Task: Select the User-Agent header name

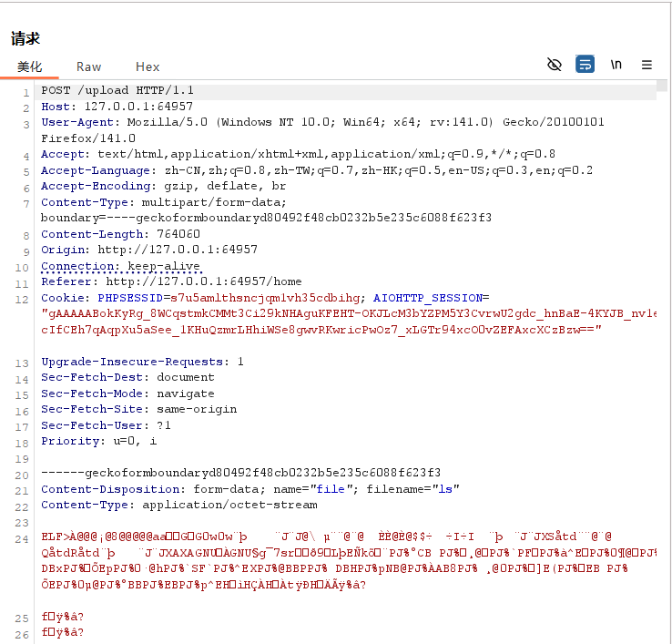Action: point(77,122)
